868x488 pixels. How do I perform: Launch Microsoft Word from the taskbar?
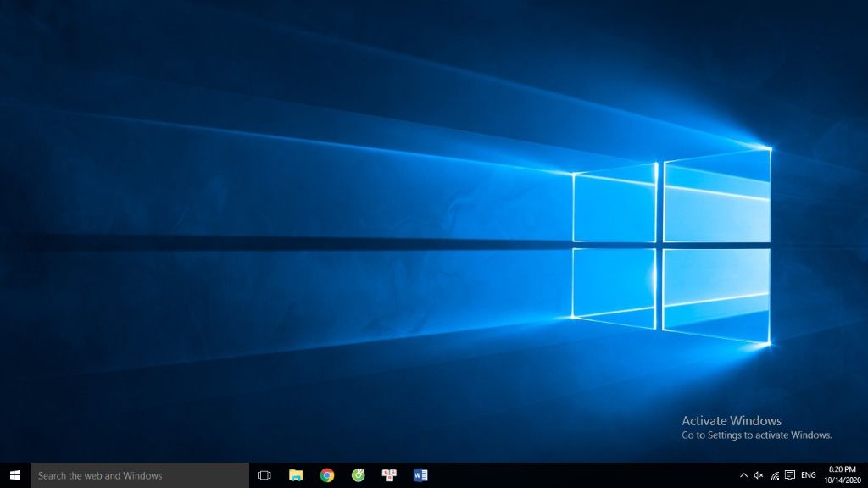[x=420, y=475]
